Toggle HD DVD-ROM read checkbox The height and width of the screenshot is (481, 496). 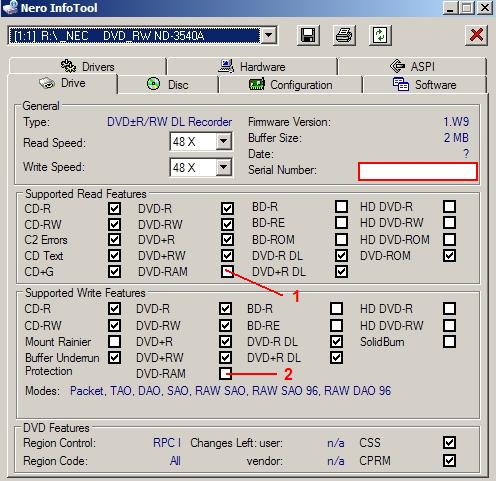[x=449, y=239]
